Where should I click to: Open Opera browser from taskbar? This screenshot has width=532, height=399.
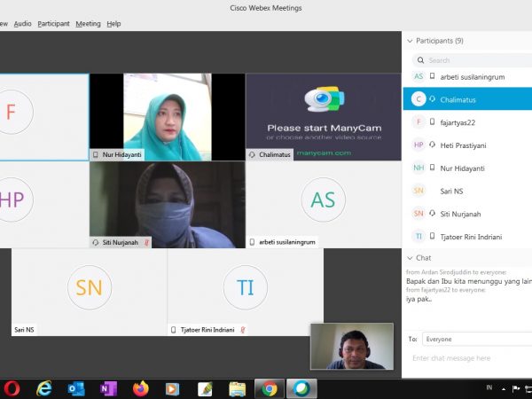12,389
